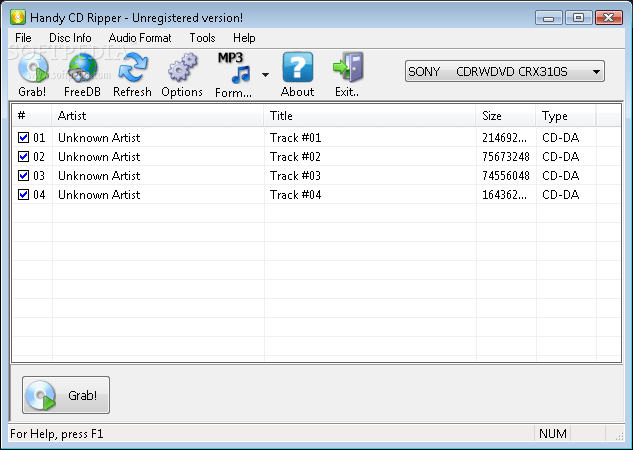The image size is (633, 450).
Task: Close the Handy CD Ripper window
Action: point(609,18)
